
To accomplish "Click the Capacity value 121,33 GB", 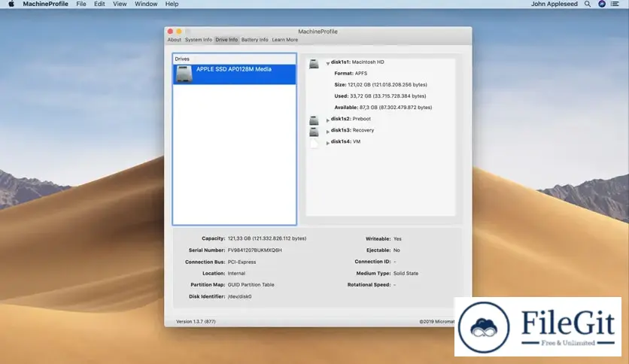I will 267,238.
